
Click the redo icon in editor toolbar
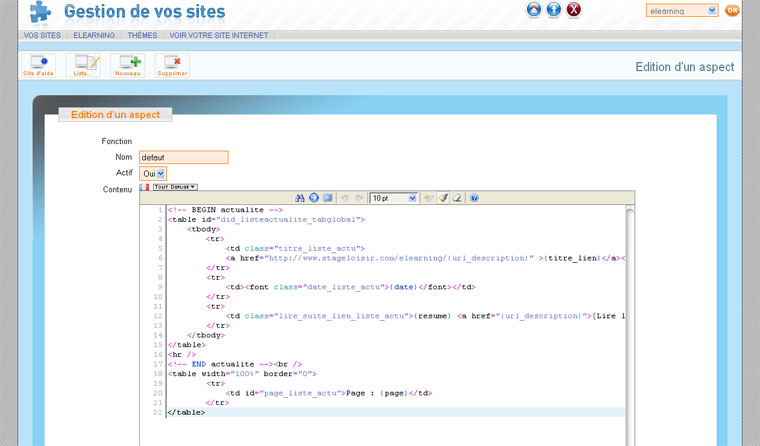click(x=359, y=198)
